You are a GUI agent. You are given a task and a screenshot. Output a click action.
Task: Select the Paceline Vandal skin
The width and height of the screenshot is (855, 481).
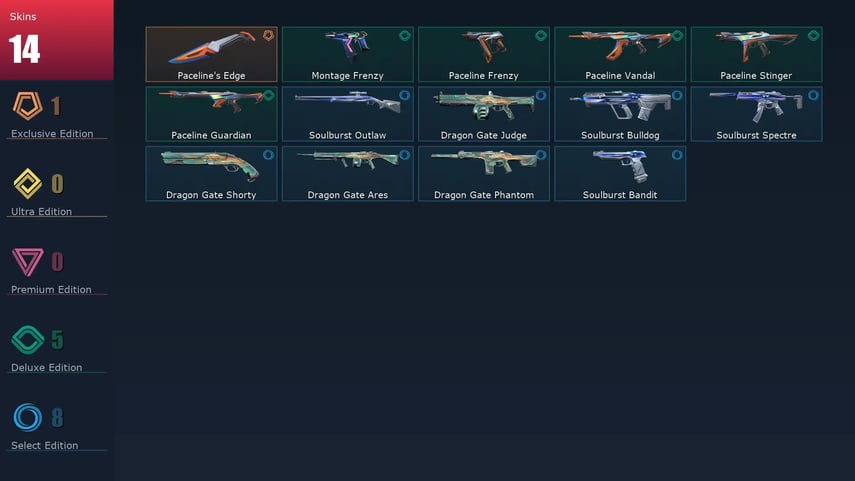pos(620,54)
